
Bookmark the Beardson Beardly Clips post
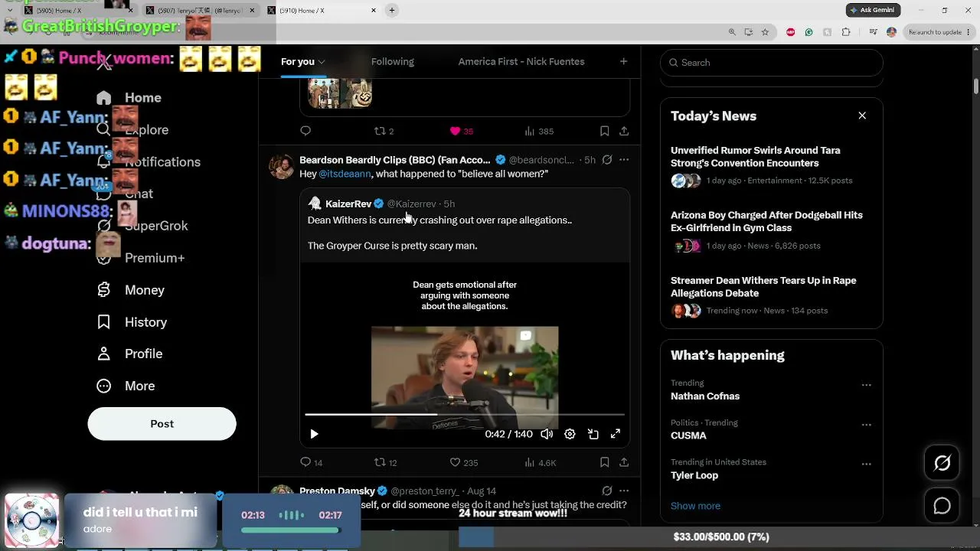click(x=604, y=462)
